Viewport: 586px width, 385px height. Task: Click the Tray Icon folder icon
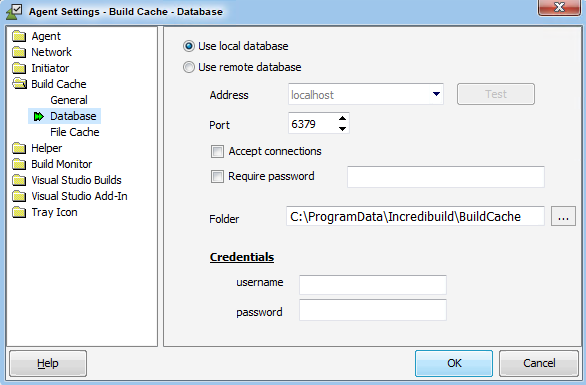point(19,213)
